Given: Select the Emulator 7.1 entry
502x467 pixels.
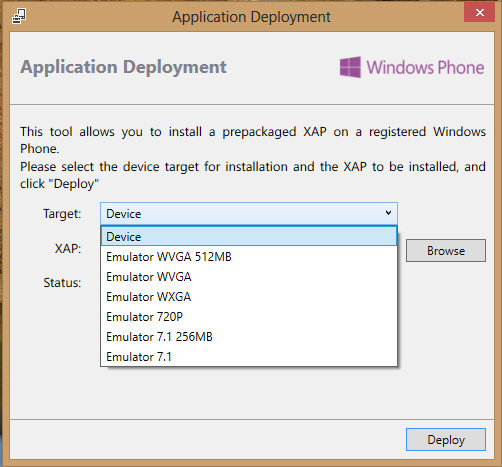Looking at the screenshot, I should point(249,357).
